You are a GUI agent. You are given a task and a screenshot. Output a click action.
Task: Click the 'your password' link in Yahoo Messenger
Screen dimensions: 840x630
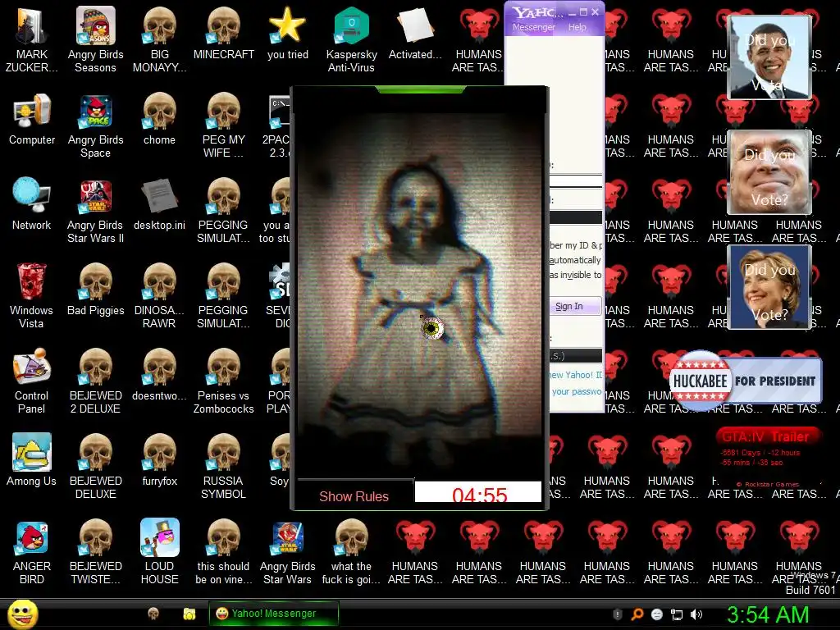[x=577, y=391]
